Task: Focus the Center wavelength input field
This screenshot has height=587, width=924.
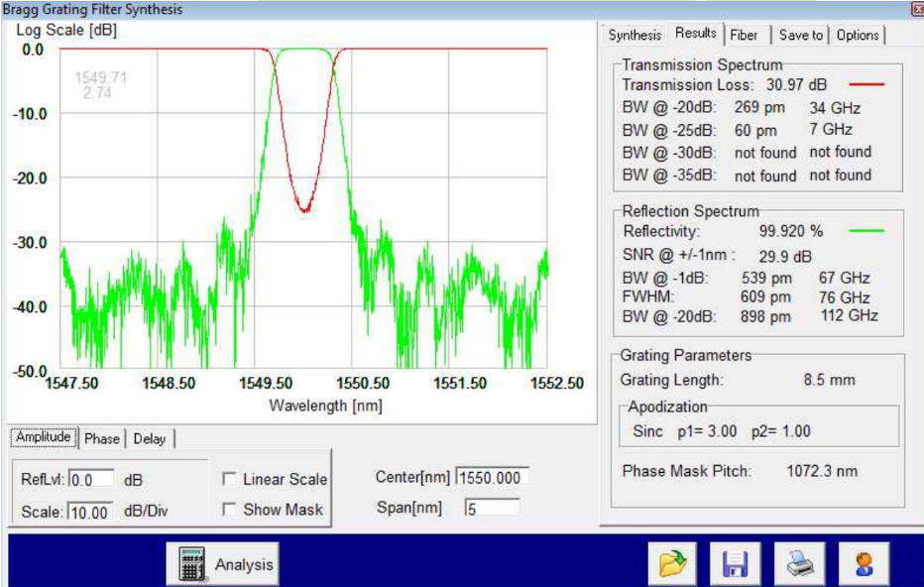Action: [x=492, y=478]
